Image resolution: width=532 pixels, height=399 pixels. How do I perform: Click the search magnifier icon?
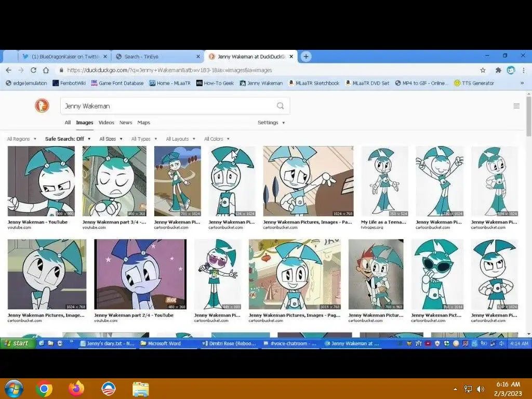280,106
